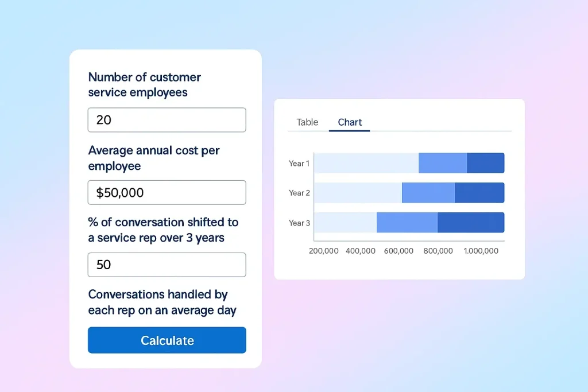Select the Chart tab
The width and height of the screenshot is (588, 392).
(350, 122)
